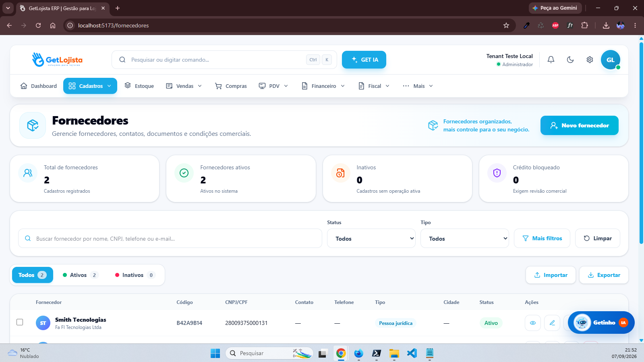Open the notifications bell icon
Viewport: 644px width, 362px height.
(551, 60)
